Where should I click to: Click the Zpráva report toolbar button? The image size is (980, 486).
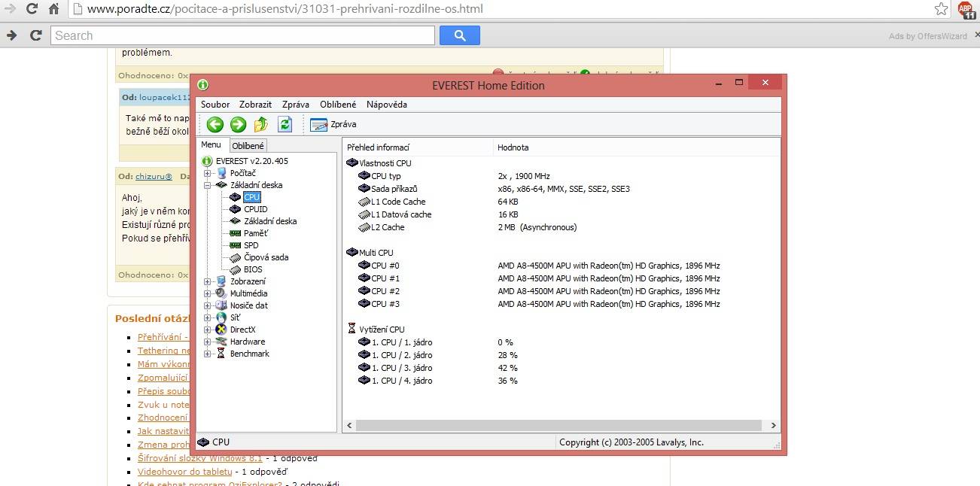333,124
